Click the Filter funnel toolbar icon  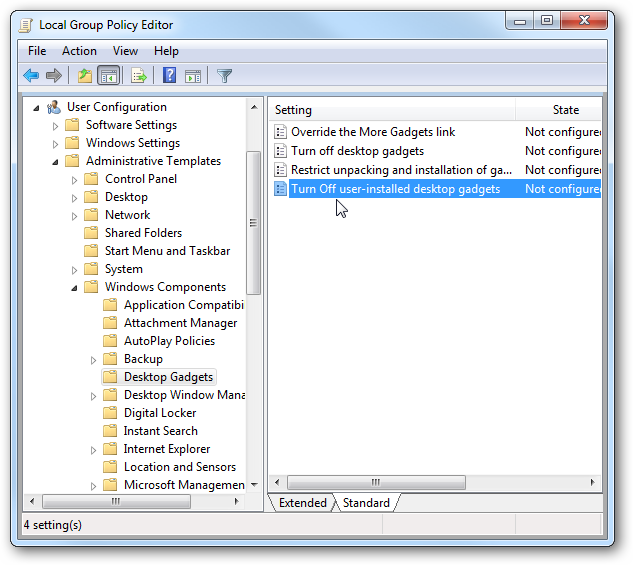(224, 75)
